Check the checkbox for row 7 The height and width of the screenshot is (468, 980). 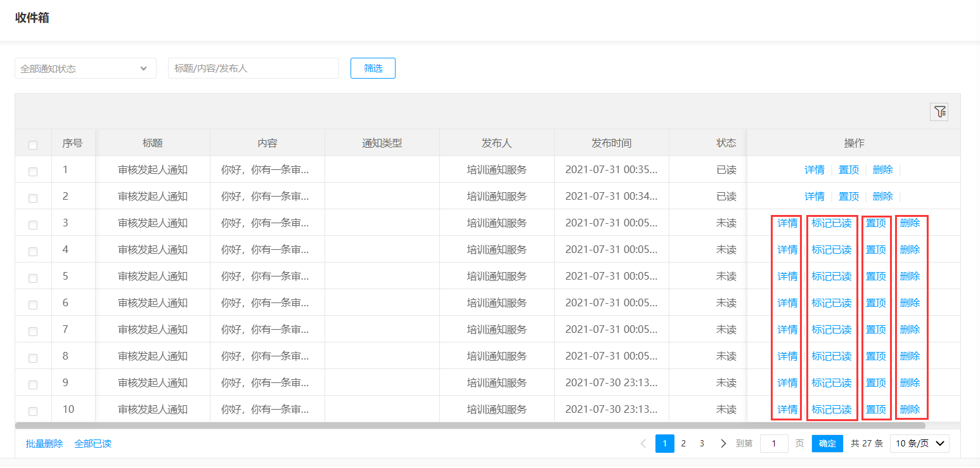pyautogui.click(x=33, y=332)
